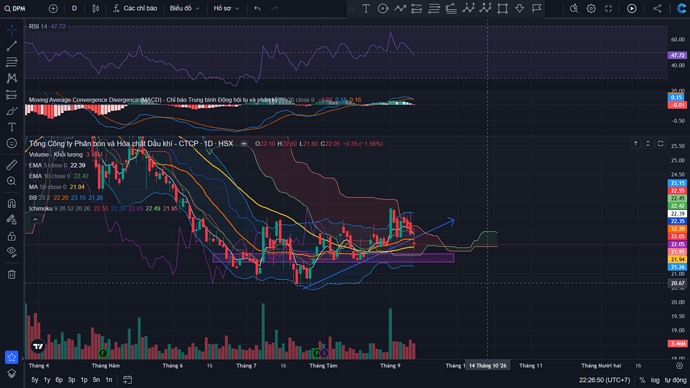Select the ruler measure tool
The width and height of the screenshot is (690, 388).
(12, 165)
